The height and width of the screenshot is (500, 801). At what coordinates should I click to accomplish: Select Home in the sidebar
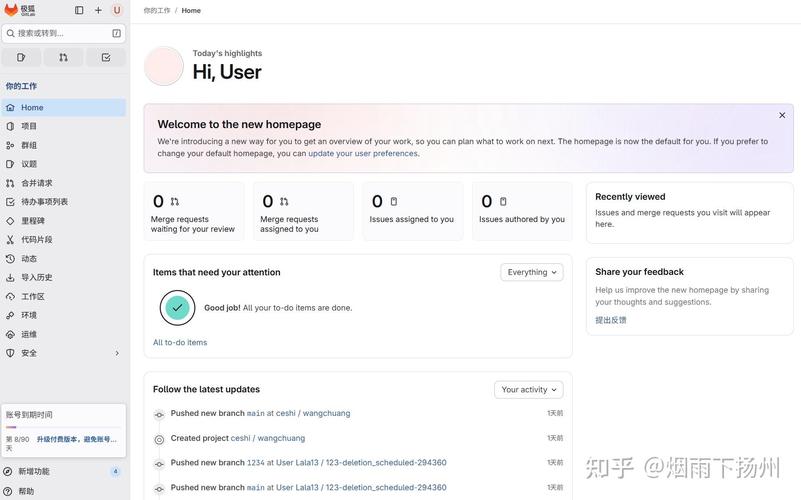[x=64, y=107]
